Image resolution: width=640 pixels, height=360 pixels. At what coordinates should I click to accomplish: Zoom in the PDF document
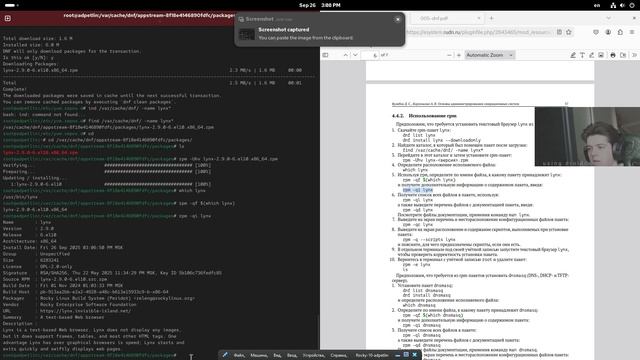[459, 55]
